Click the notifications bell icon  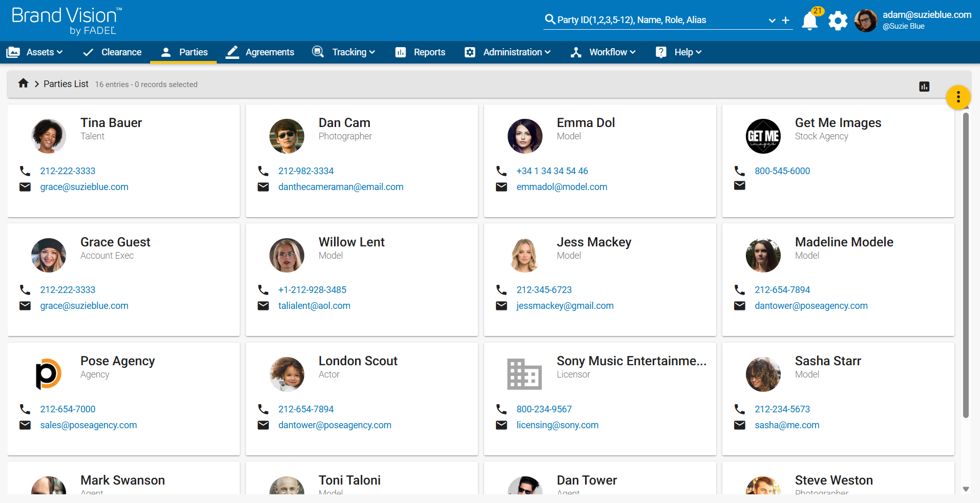click(809, 21)
